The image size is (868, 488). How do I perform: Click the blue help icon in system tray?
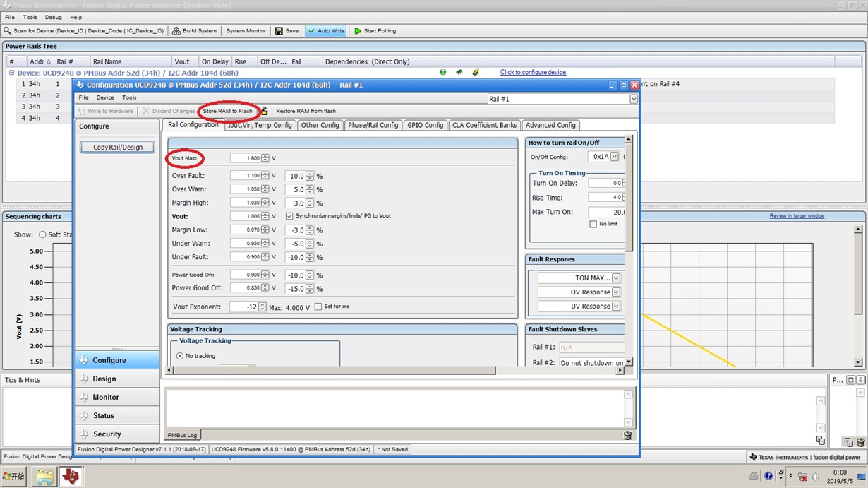tap(768, 477)
